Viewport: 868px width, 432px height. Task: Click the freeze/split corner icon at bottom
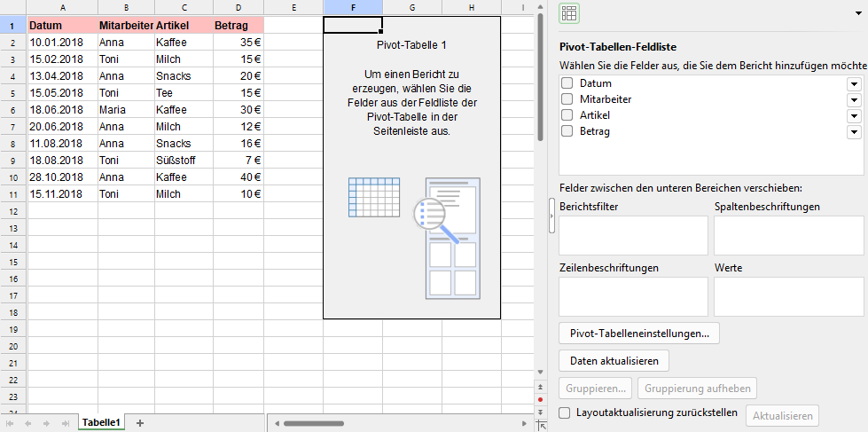click(541, 425)
